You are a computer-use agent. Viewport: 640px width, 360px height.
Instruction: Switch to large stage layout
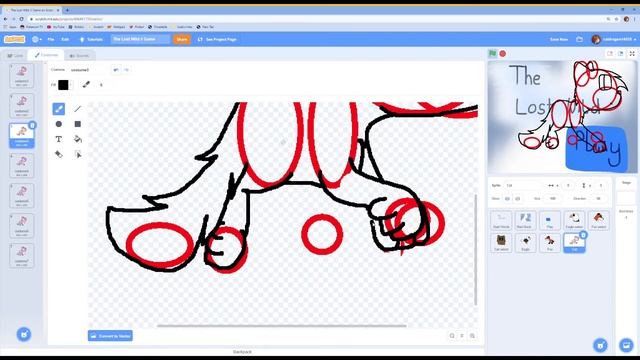[x=620, y=53]
